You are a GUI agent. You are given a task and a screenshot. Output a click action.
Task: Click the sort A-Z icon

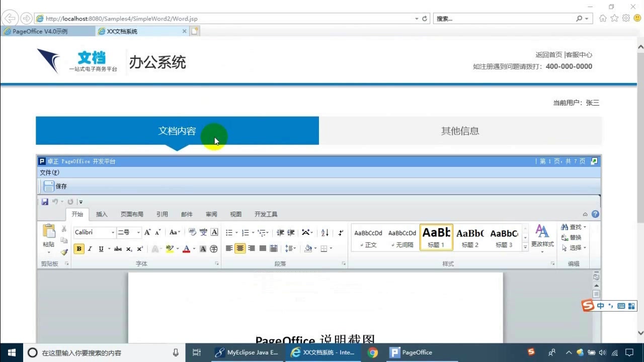click(325, 232)
